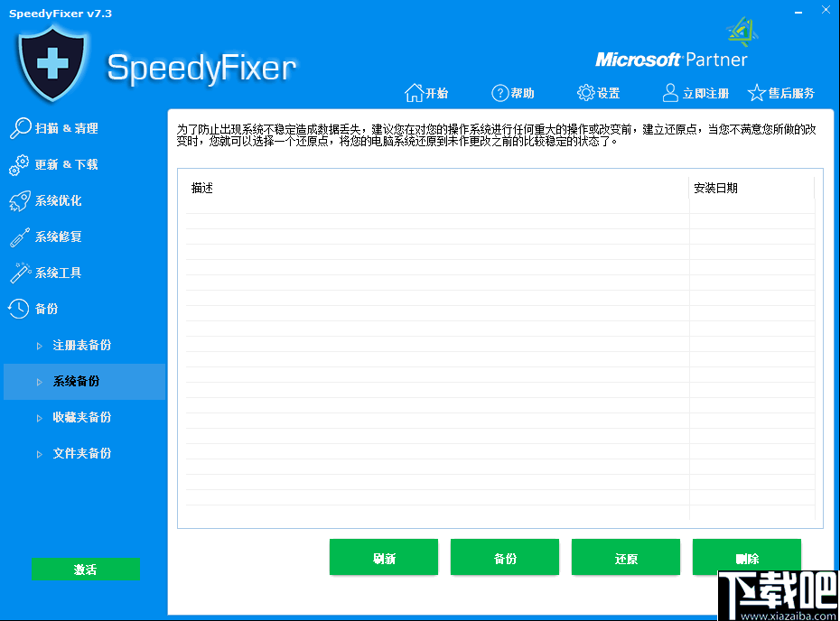Image resolution: width=840 pixels, height=621 pixels.
Task: Click the 系统修复 screwdriver icon
Action: point(19,236)
